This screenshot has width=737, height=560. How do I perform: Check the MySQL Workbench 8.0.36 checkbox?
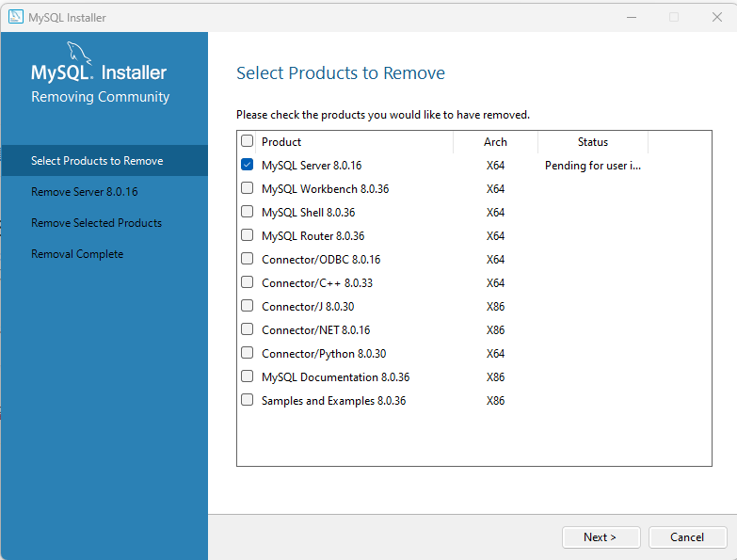(247, 188)
